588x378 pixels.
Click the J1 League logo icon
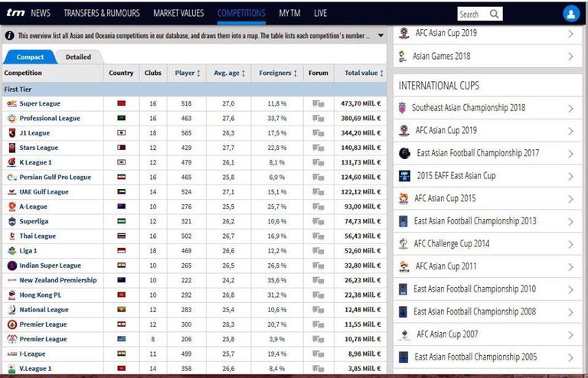click(11, 133)
